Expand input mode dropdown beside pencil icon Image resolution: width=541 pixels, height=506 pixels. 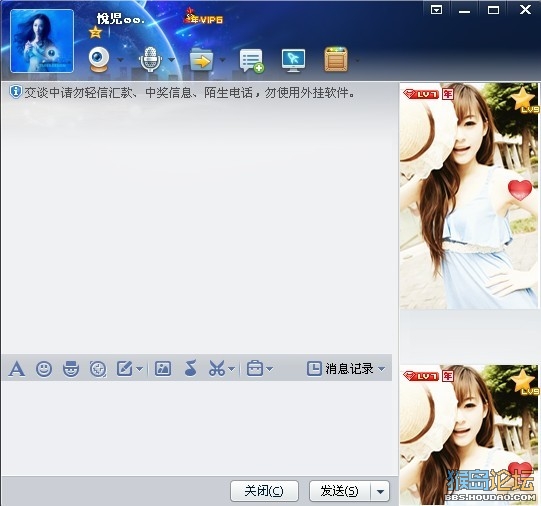point(139,369)
